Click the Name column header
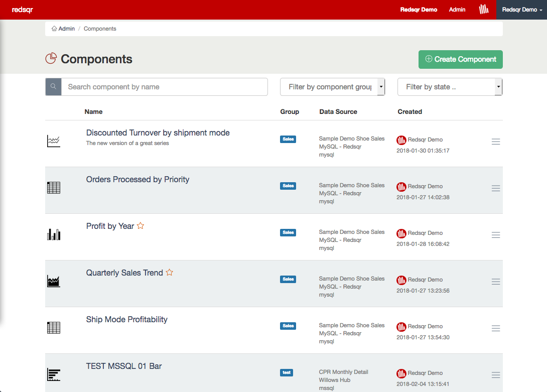547x392 pixels. coord(93,112)
